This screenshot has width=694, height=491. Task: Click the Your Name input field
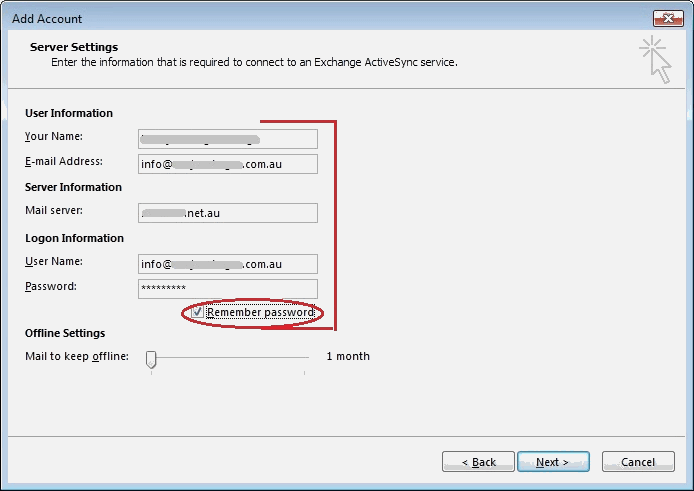click(227, 139)
